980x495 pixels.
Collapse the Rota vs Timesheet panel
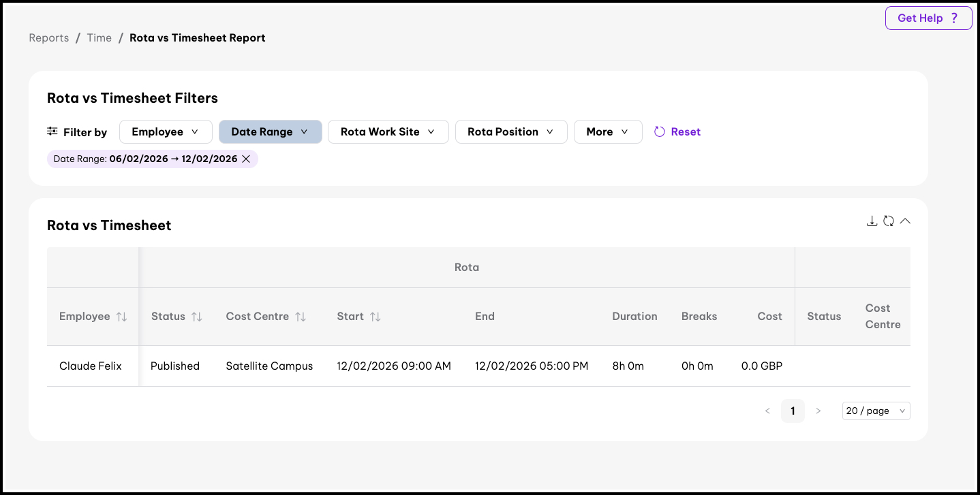pos(905,221)
